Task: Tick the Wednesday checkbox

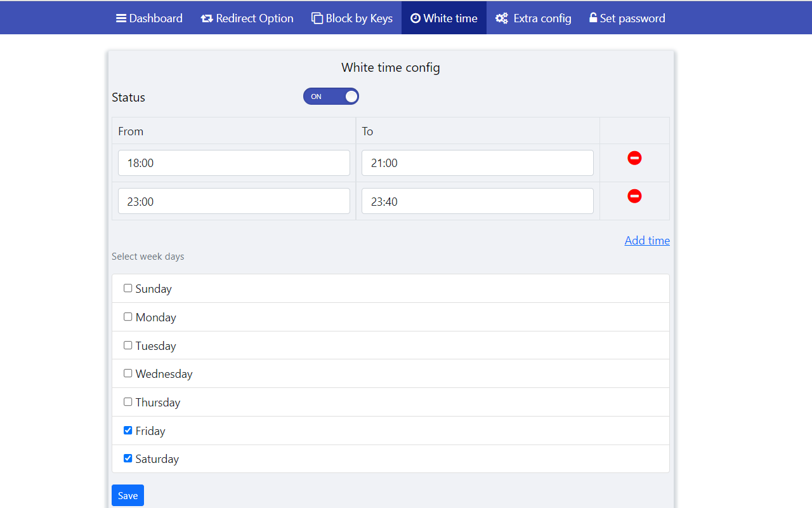Action: (x=128, y=373)
